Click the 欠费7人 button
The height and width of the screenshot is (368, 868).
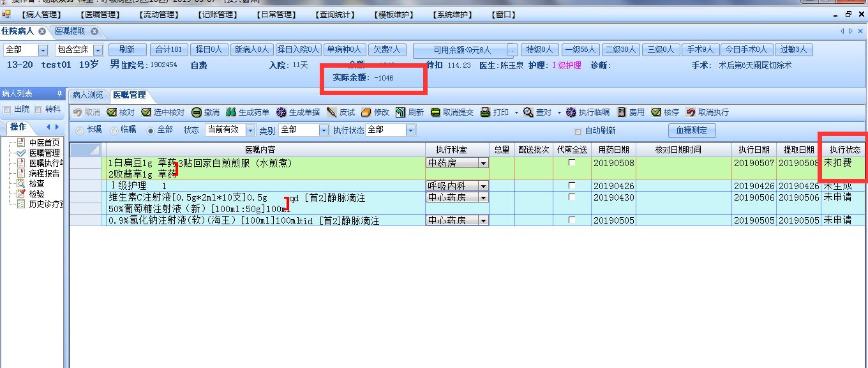click(x=387, y=50)
